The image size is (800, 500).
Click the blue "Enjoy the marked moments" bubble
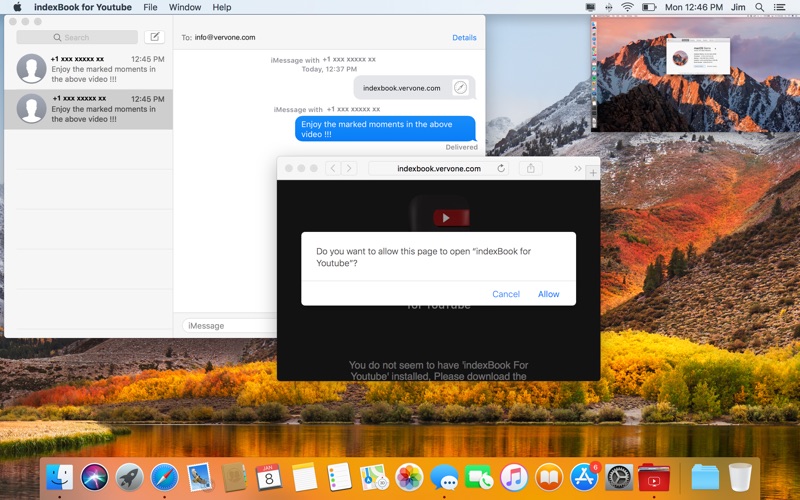click(x=385, y=129)
